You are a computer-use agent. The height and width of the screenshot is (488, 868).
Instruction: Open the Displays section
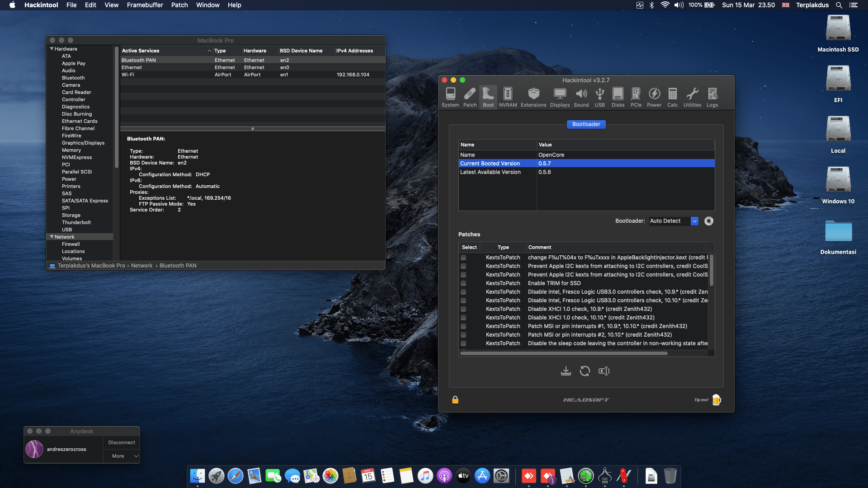[x=560, y=97]
